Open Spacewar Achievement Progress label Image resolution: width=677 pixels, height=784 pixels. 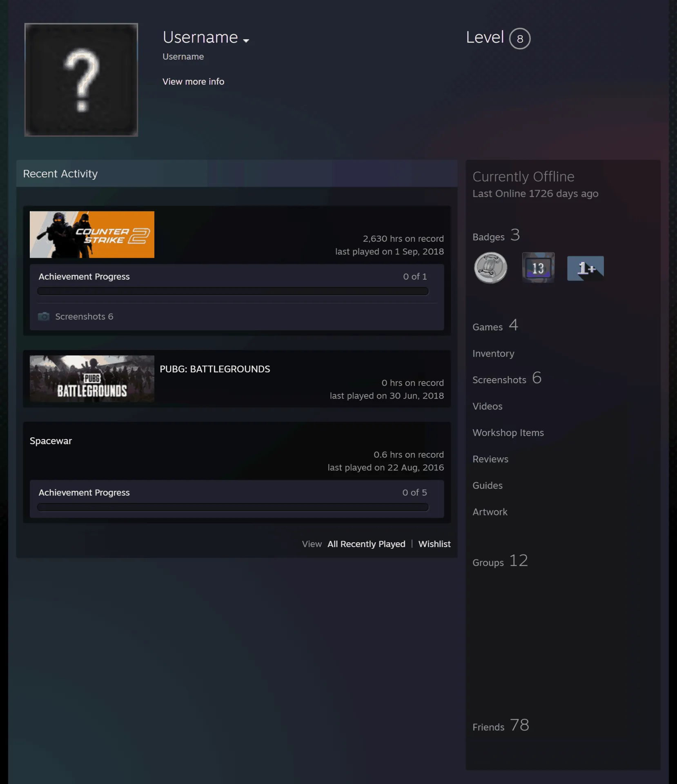[84, 492]
